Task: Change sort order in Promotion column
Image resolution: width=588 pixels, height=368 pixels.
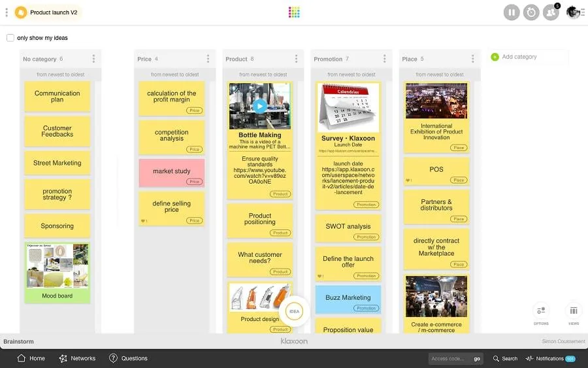Action: pyautogui.click(x=351, y=75)
